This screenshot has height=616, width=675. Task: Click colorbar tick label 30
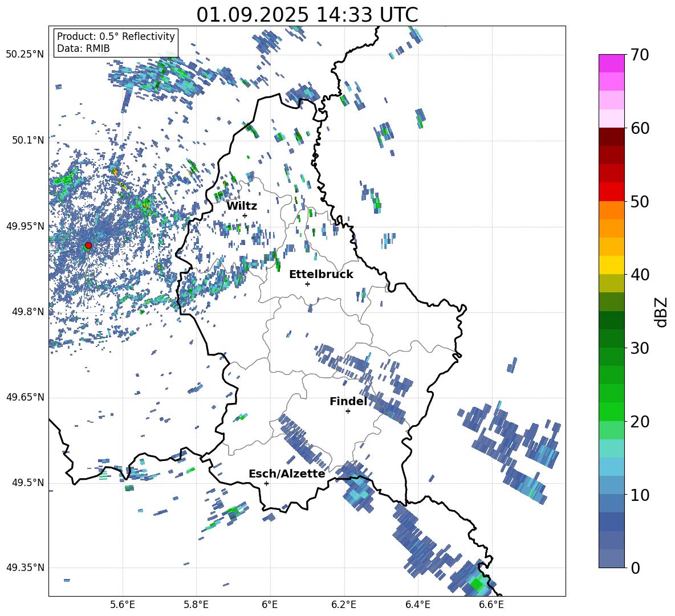(x=639, y=348)
